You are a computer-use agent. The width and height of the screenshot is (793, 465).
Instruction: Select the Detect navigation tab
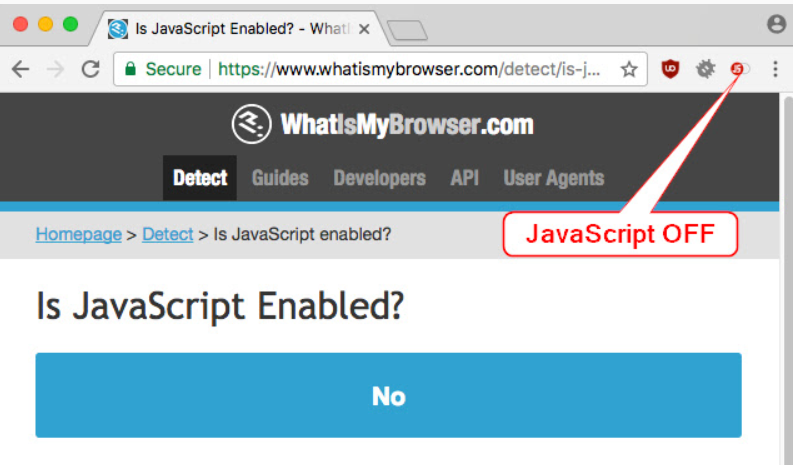click(200, 178)
